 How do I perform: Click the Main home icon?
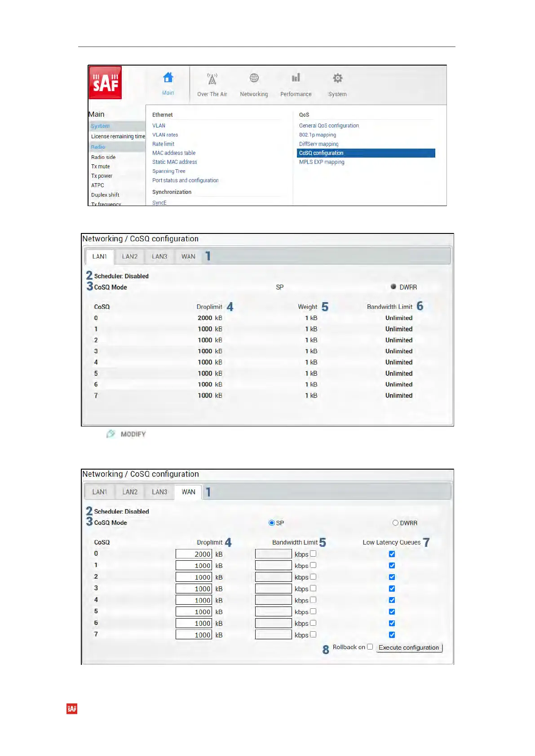[x=168, y=78]
